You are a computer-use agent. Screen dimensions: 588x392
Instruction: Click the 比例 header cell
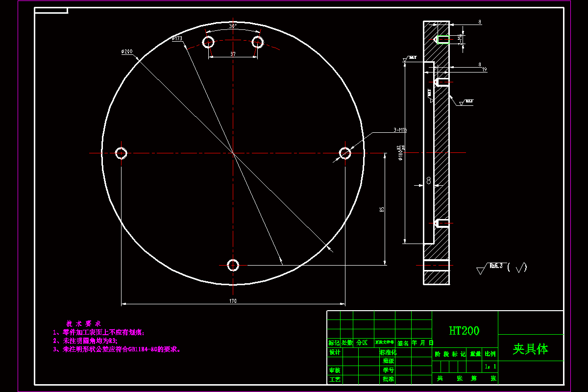pos(490,353)
